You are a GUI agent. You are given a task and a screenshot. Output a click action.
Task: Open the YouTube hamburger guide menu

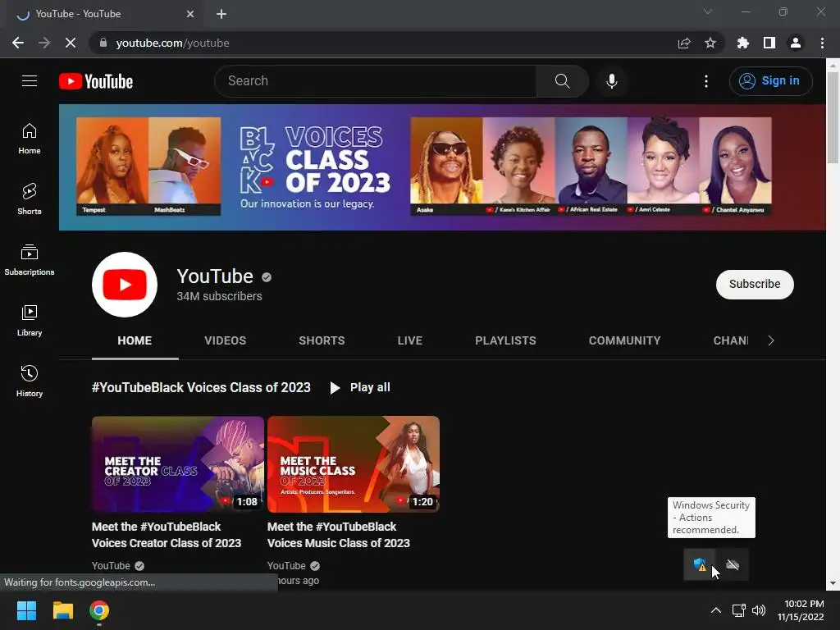tap(30, 81)
